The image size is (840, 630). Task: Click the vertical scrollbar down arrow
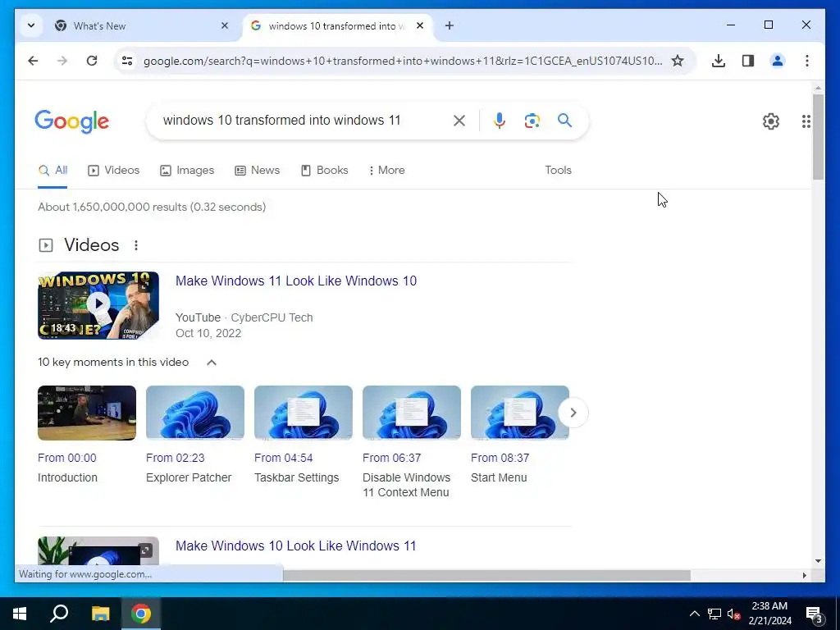(x=818, y=561)
